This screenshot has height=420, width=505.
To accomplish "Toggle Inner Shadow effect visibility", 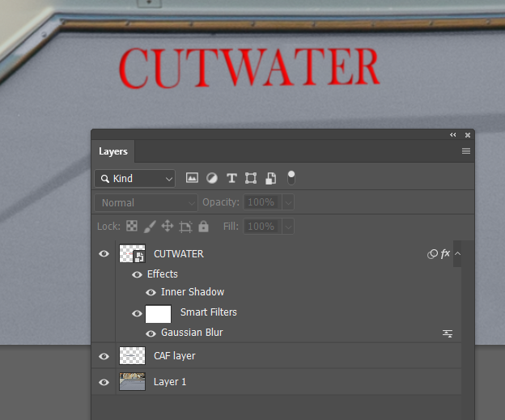I will pyautogui.click(x=151, y=292).
